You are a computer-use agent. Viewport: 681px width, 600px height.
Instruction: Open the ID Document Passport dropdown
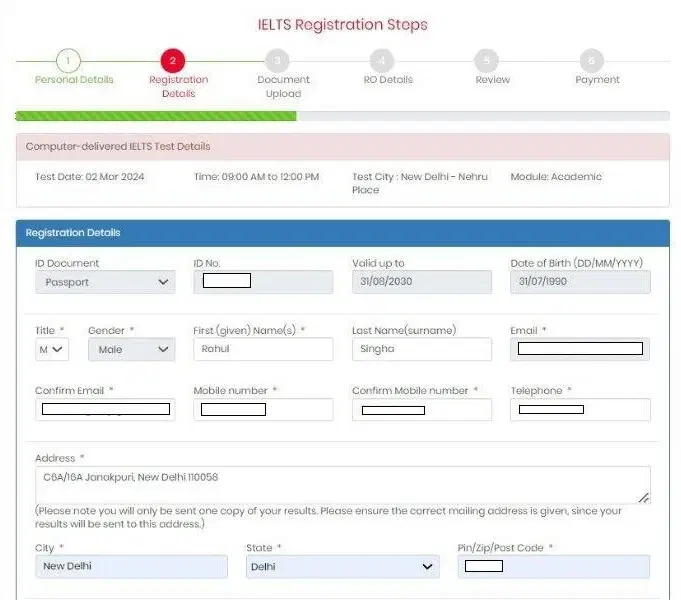point(105,282)
